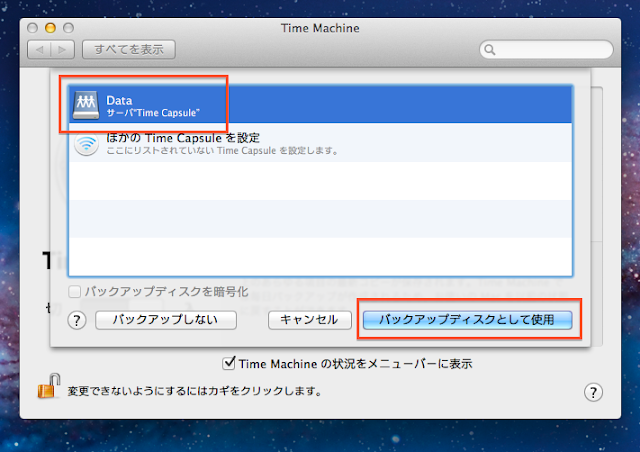Click the orange padlock icon

tap(49, 386)
